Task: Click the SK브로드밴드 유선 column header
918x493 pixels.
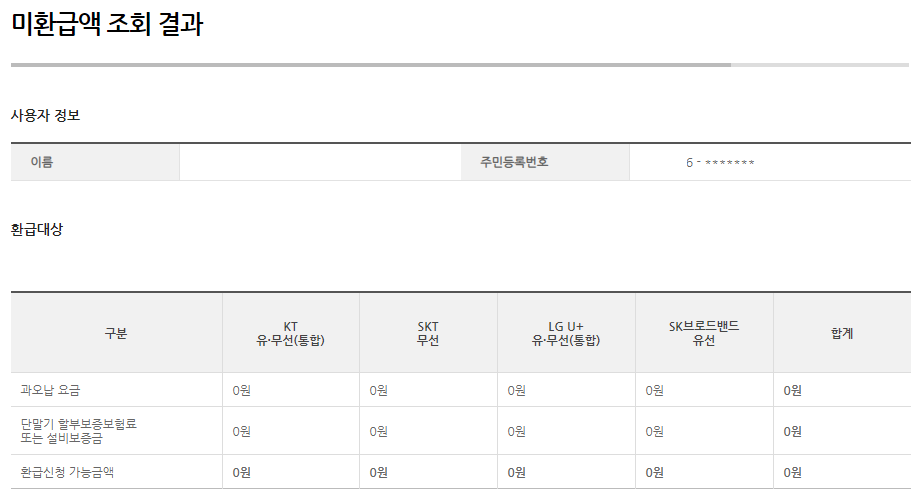Action: pos(704,333)
